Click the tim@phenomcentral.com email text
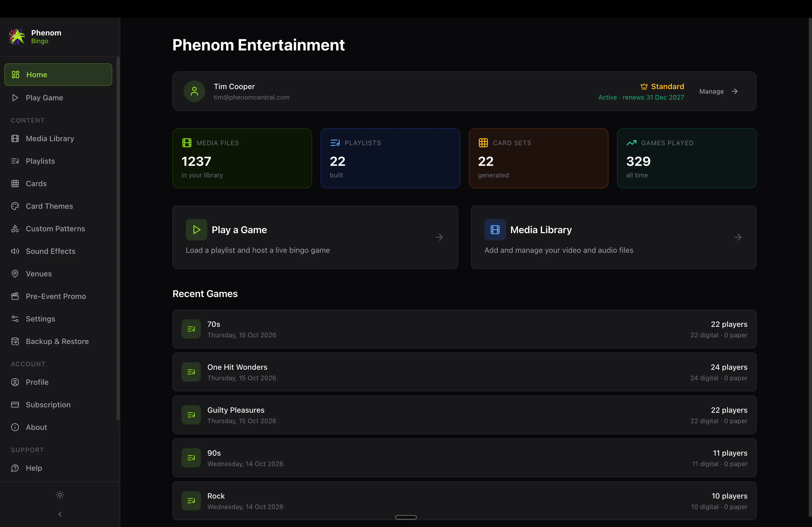812x527 pixels. [x=251, y=97]
